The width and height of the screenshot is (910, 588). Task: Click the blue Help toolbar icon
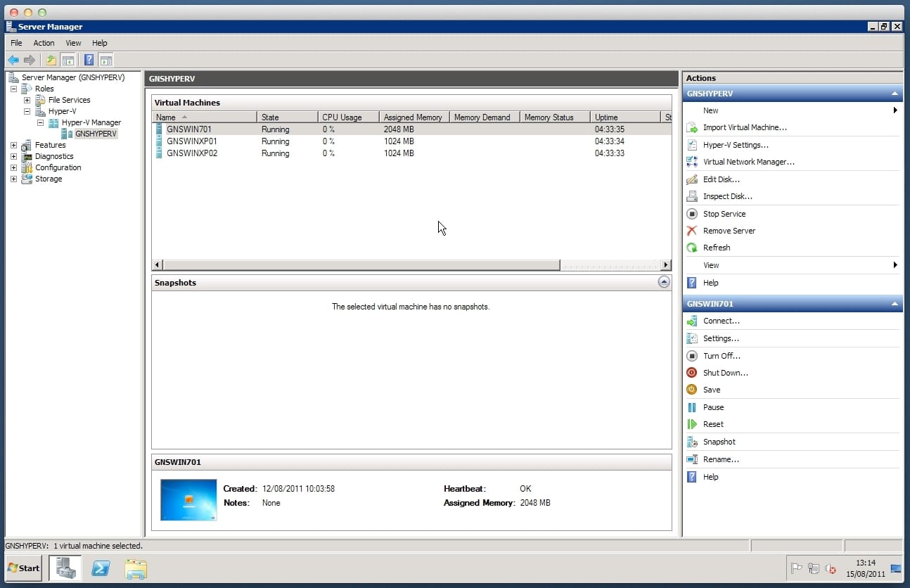point(89,60)
